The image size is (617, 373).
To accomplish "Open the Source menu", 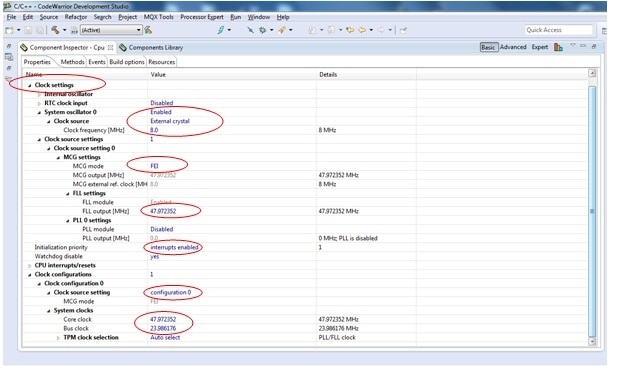I will 49,17.
